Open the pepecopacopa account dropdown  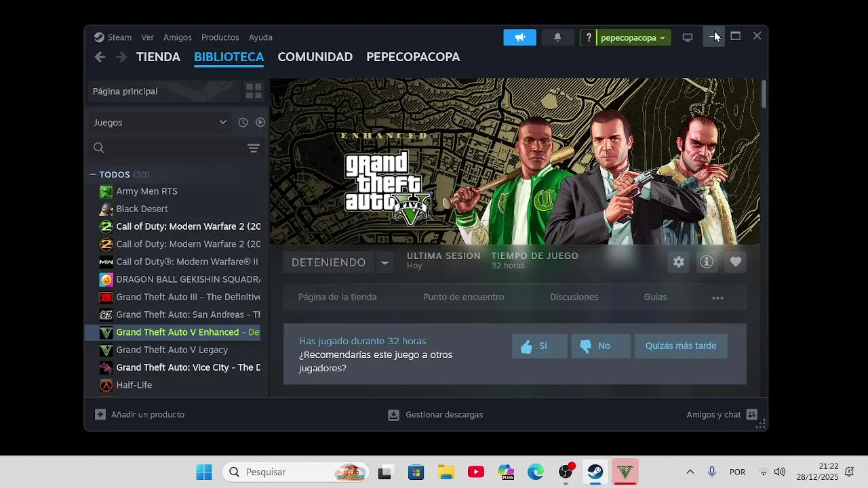pyautogui.click(x=633, y=37)
